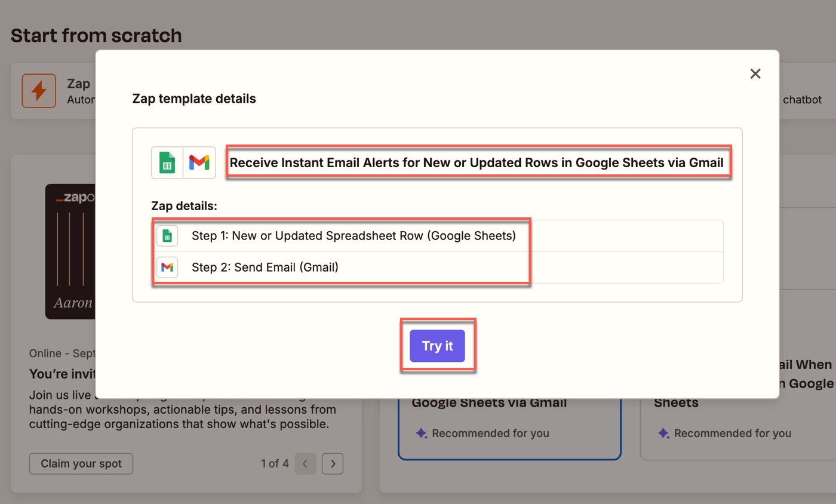The height and width of the screenshot is (504, 836).
Task: Click the Gmail icon beside Step 2
Action: coord(167,267)
